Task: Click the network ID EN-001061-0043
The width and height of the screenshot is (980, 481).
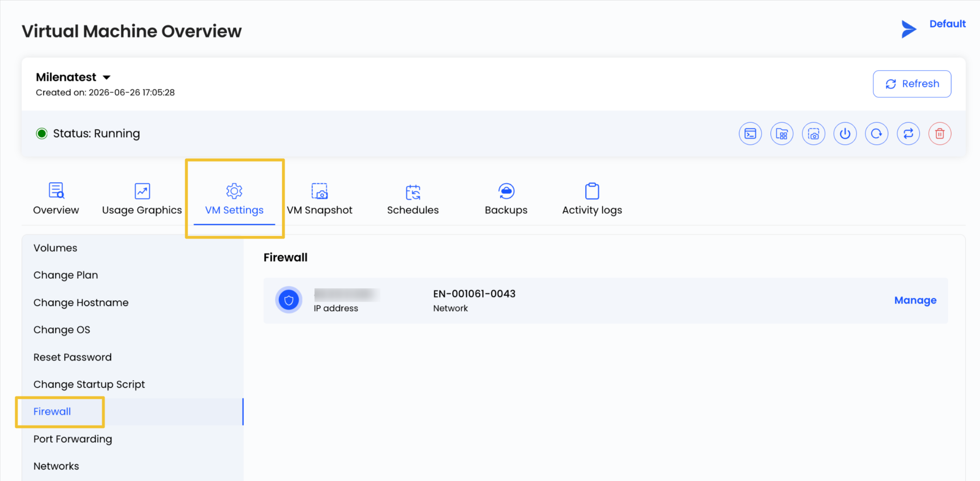Action: point(474,294)
